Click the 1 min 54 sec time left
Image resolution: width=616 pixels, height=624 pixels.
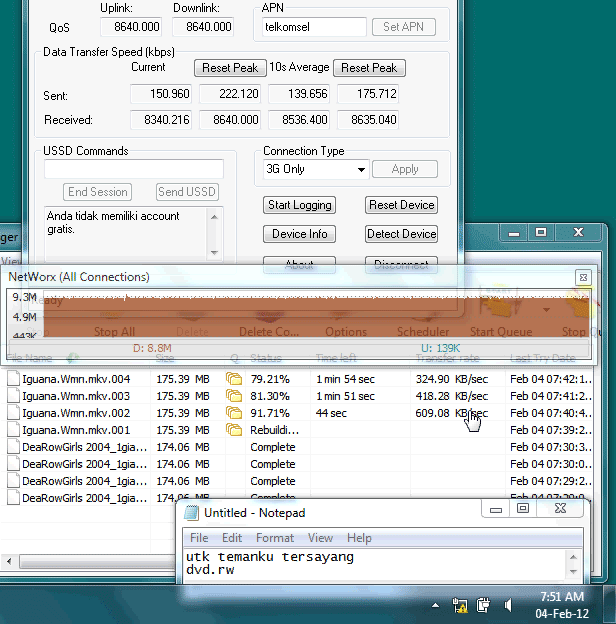pos(345,379)
